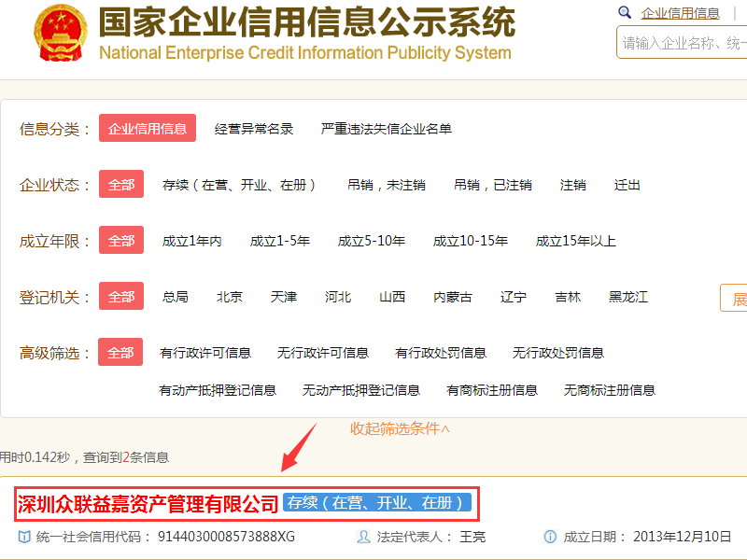Filter by 迁出 status

pyautogui.click(x=627, y=185)
